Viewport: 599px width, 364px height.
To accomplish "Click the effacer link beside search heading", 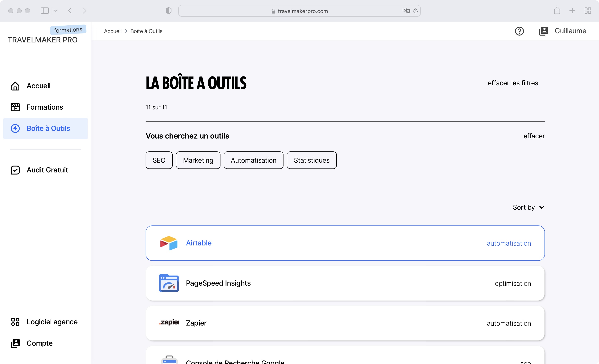I will pyautogui.click(x=534, y=136).
